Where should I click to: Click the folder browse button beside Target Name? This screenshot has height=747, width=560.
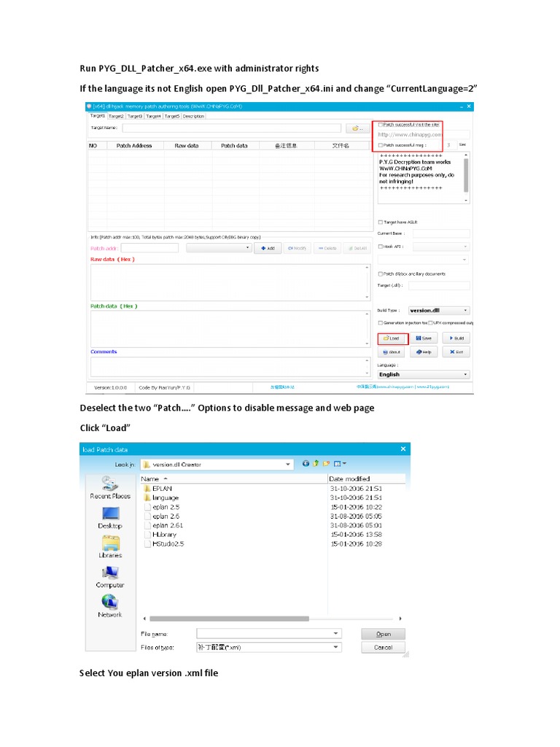pyautogui.click(x=357, y=128)
